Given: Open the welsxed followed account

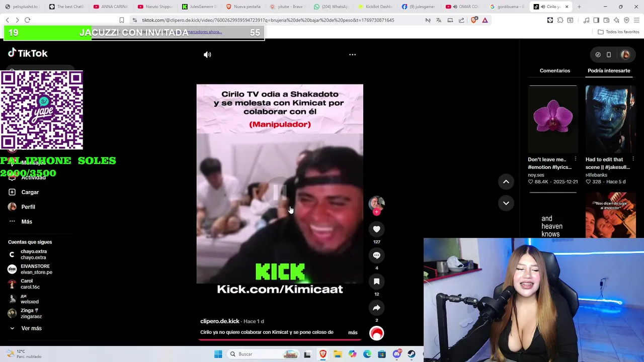Looking at the screenshot, I should 24,299.
